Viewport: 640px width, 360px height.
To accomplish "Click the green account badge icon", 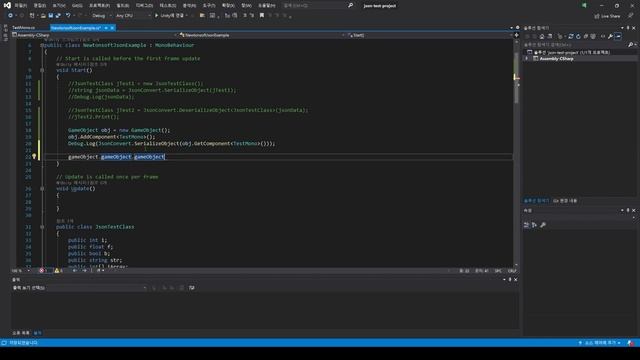I will (x=584, y=5).
